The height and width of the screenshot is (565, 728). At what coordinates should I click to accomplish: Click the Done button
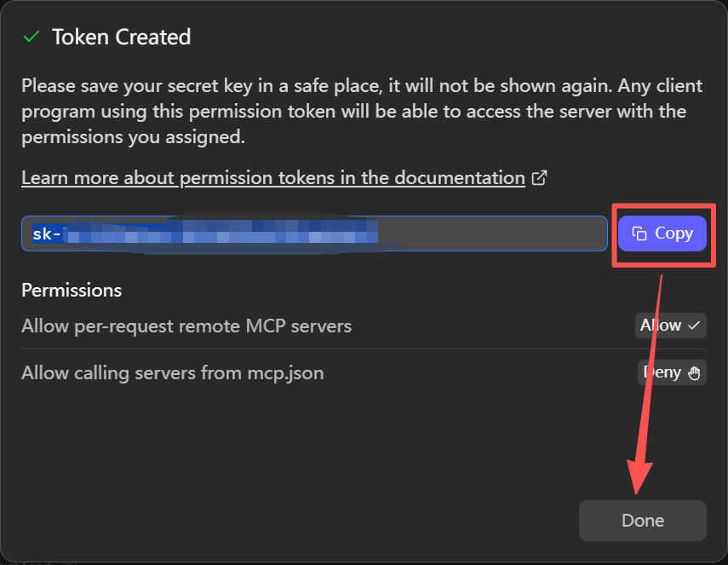tap(643, 521)
